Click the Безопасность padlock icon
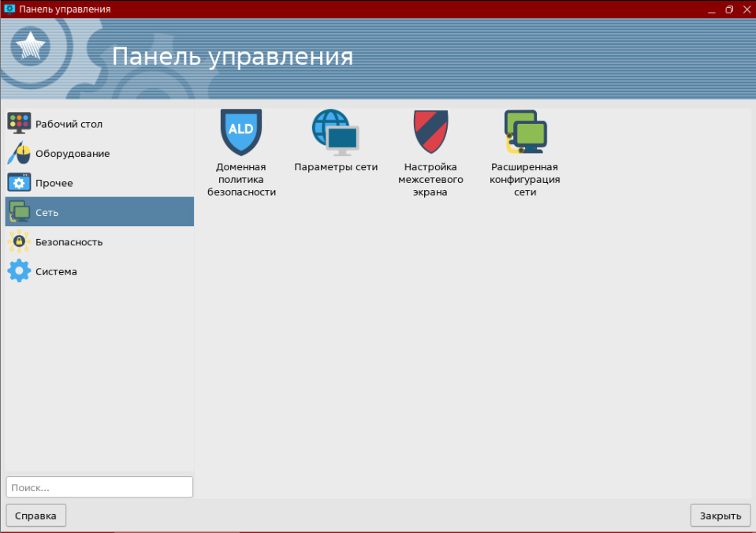Screen dimensions: 756x533 click(19, 241)
